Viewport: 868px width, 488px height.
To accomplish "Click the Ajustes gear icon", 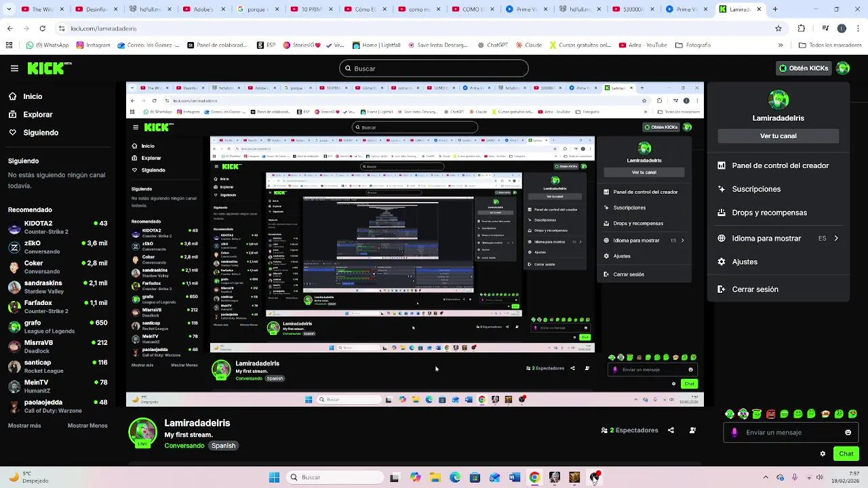I will pyautogui.click(x=721, y=262).
